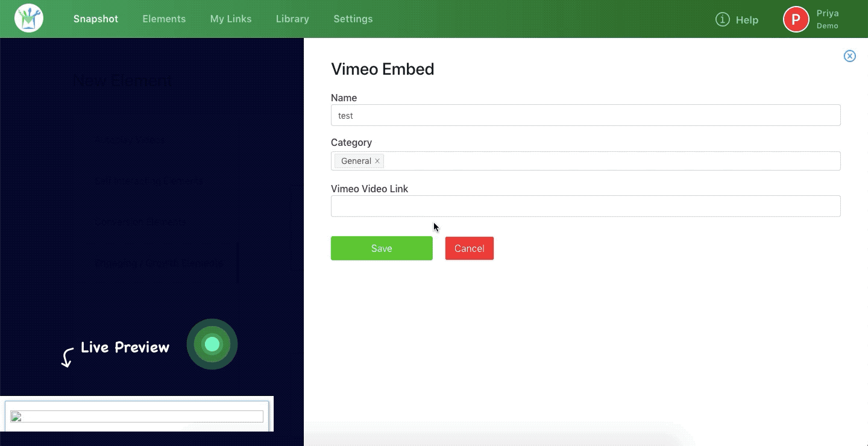Click the Live Preview pulsing indicator

(212, 344)
